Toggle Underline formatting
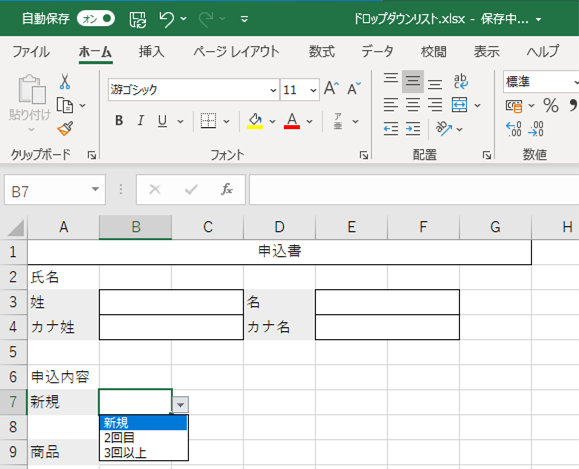The width and height of the screenshot is (579, 469). point(162,120)
